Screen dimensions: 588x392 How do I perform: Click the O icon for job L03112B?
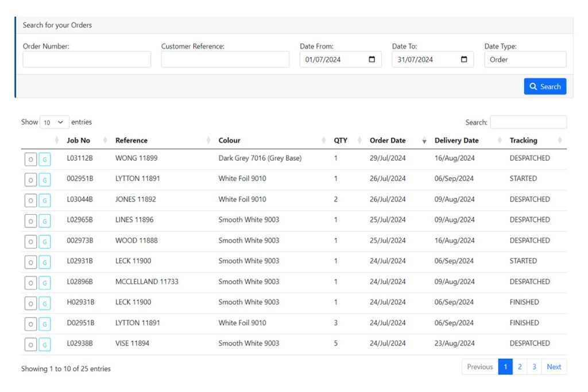click(x=31, y=160)
